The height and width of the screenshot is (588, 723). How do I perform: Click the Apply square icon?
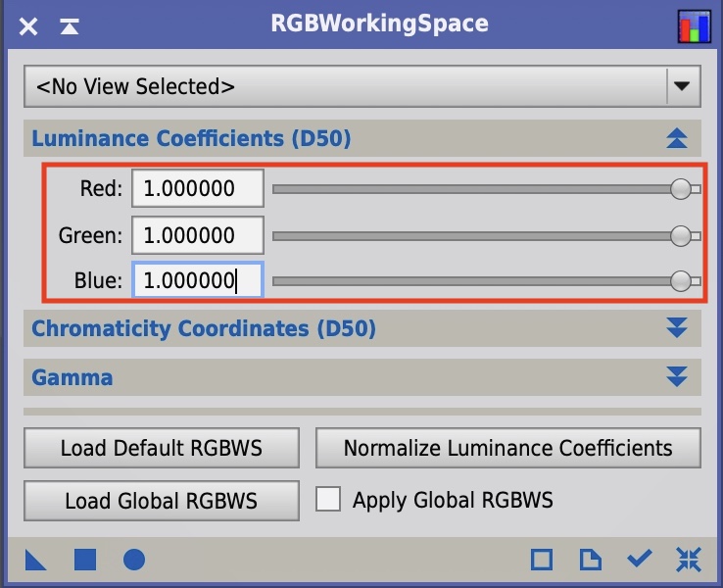pyautogui.click(x=85, y=560)
